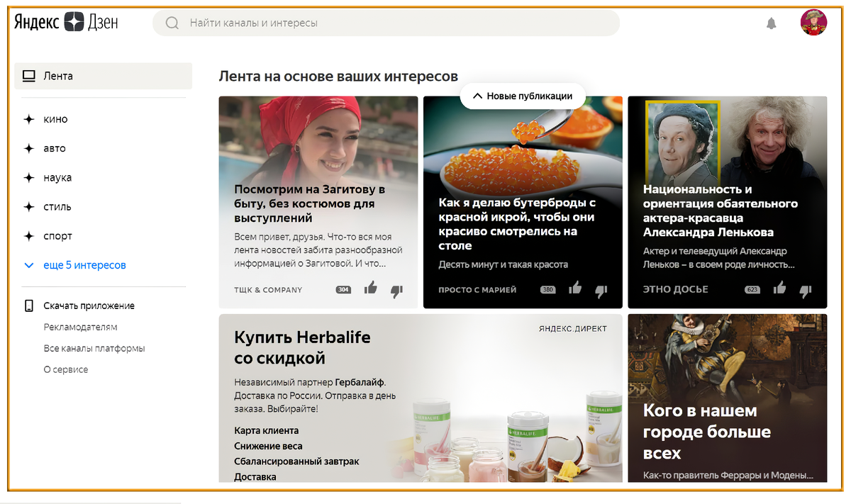
Task: Click Скачать приложение link
Action: [89, 306]
